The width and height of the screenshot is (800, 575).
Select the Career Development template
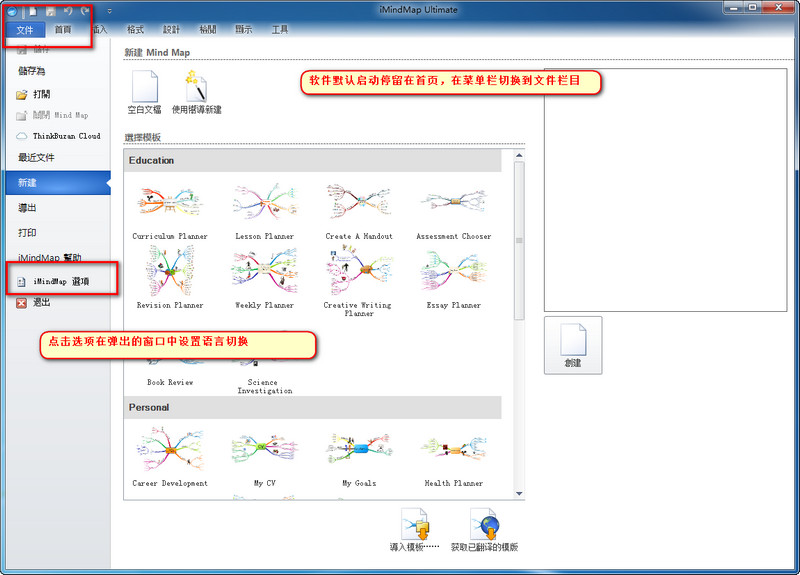tap(170, 457)
